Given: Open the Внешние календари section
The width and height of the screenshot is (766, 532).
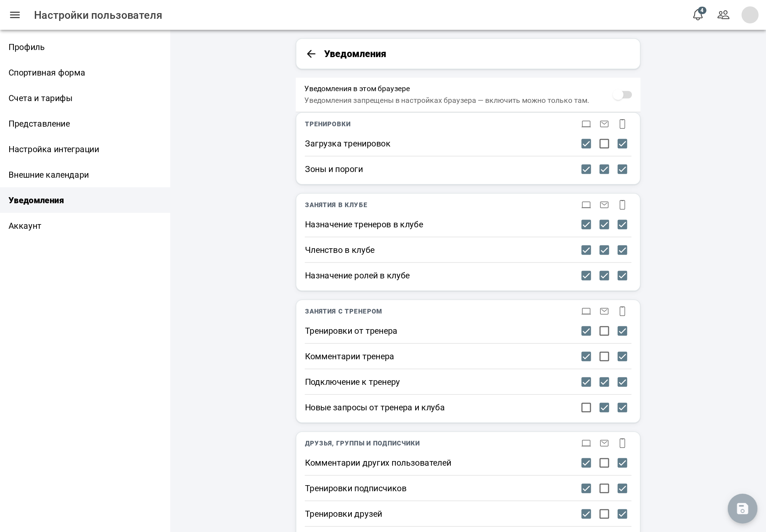Looking at the screenshot, I should click(x=85, y=175).
